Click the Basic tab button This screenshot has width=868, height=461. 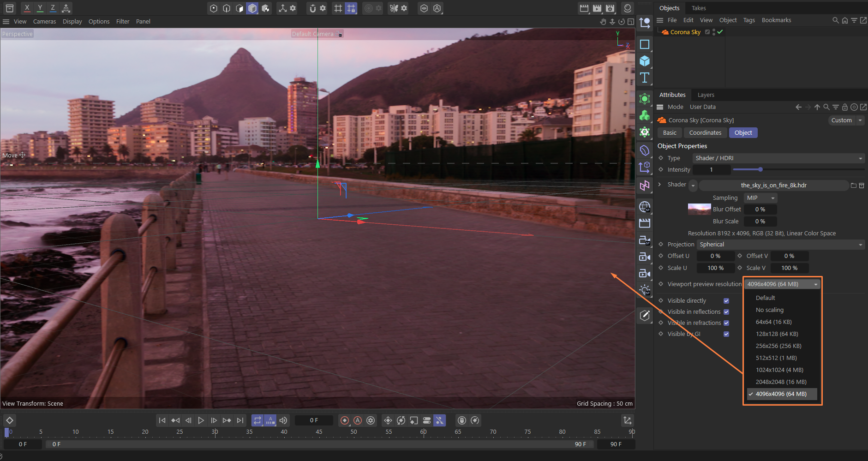click(x=670, y=133)
